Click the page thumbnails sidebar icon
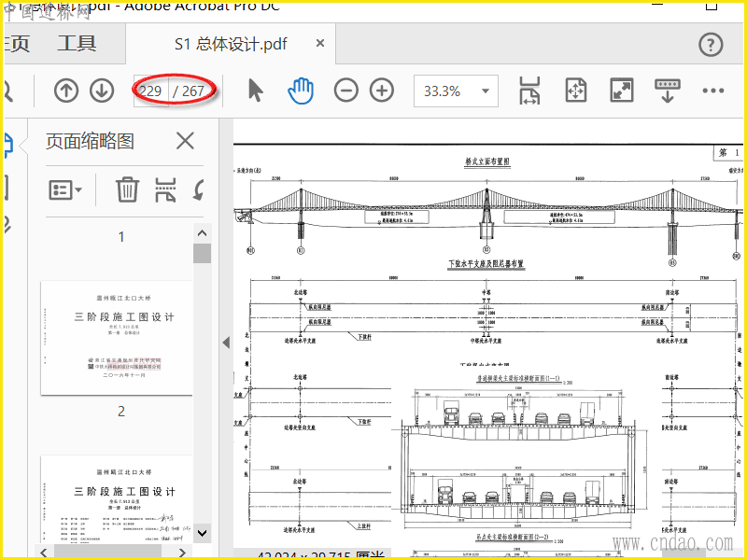This screenshot has width=747, height=560. 7,146
